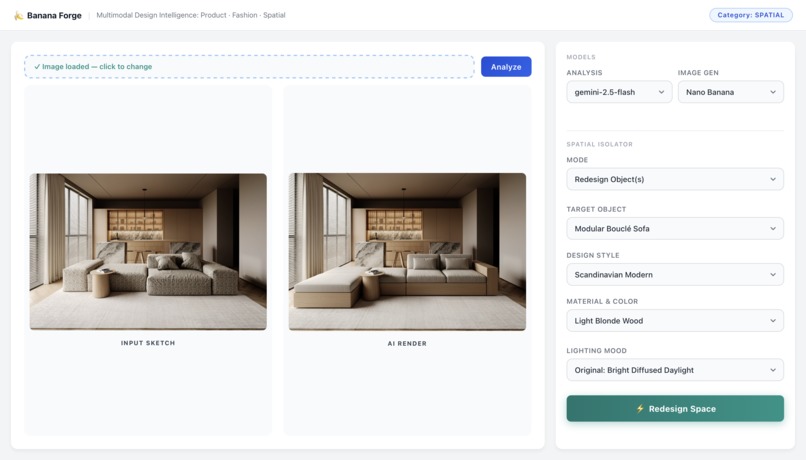The image size is (806, 460).
Task: Click the SPATIAL ISOLATOR section heading
Action: pyautogui.click(x=599, y=144)
